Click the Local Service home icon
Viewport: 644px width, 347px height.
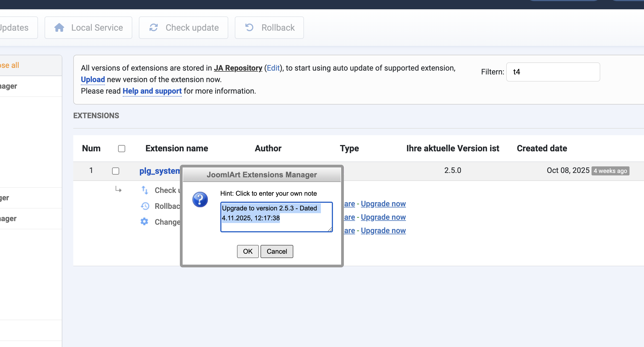coord(59,28)
